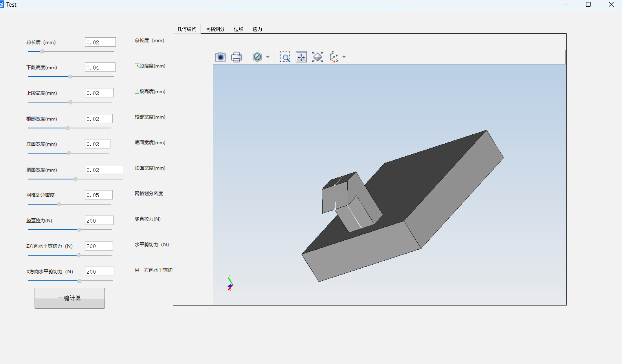Switch to the 几何结构 tab

[x=187, y=29]
